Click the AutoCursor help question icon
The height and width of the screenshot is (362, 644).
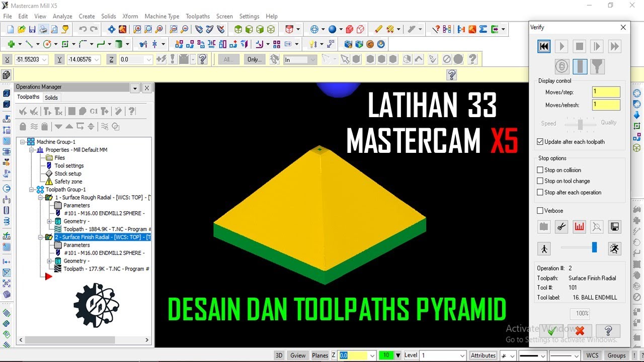pyautogui.click(x=202, y=59)
